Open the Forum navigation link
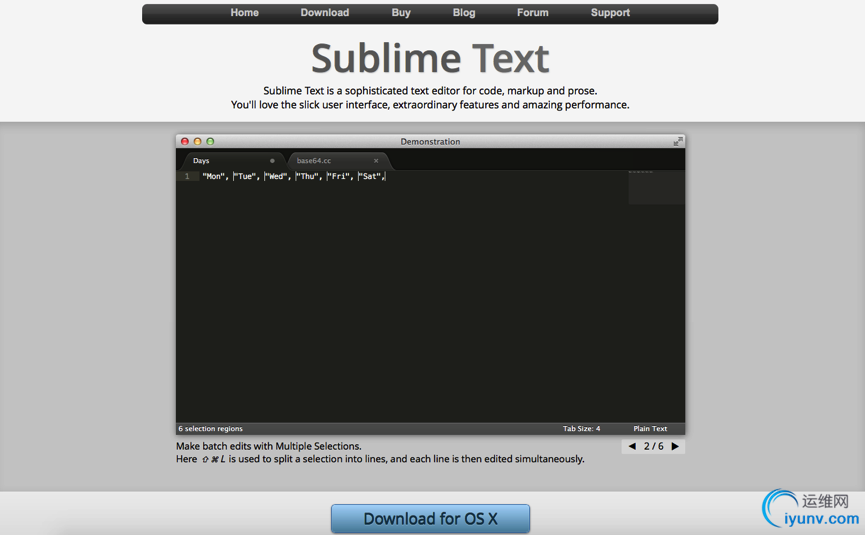This screenshot has width=865, height=535. [x=532, y=13]
